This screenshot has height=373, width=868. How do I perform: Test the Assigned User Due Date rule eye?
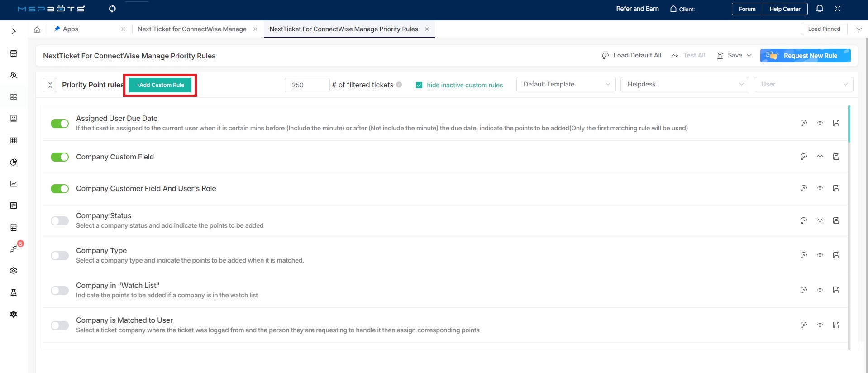(x=820, y=123)
